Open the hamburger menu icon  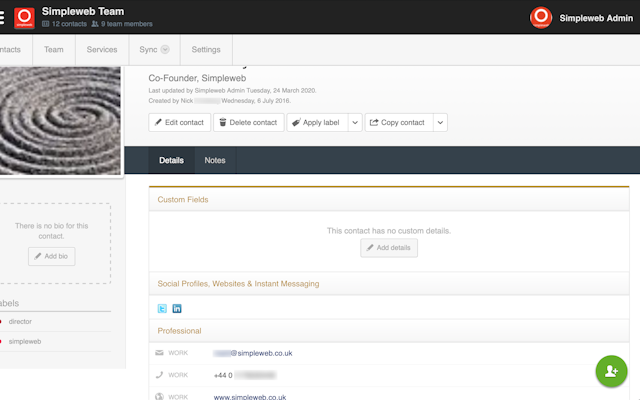pos(2,17)
